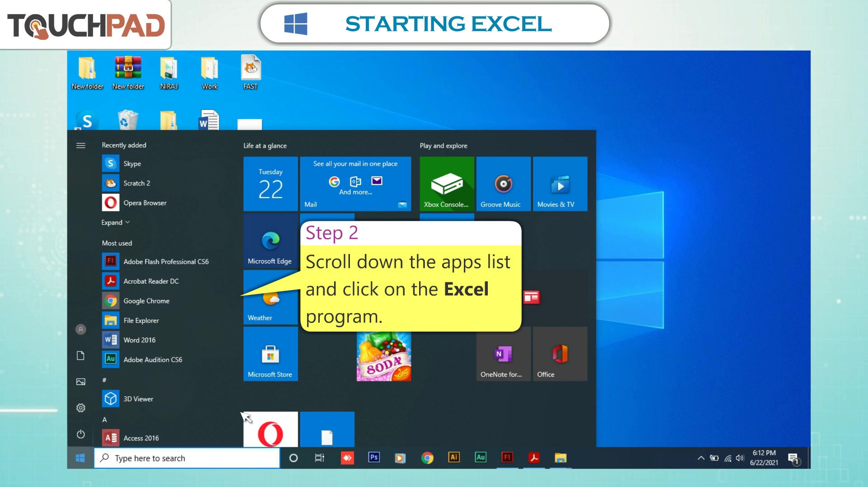Open OneNote tile

[x=503, y=354]
